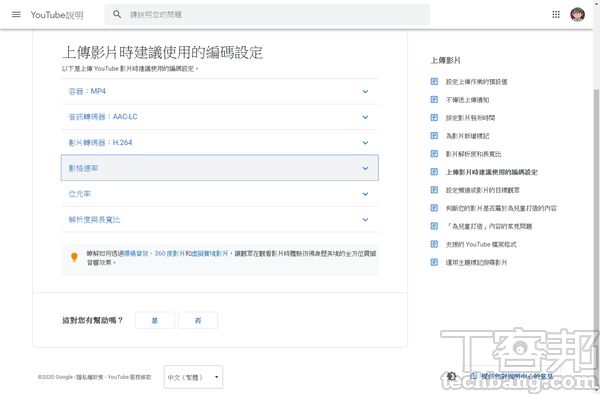Click the search magnifier icon

click(117, 15)
